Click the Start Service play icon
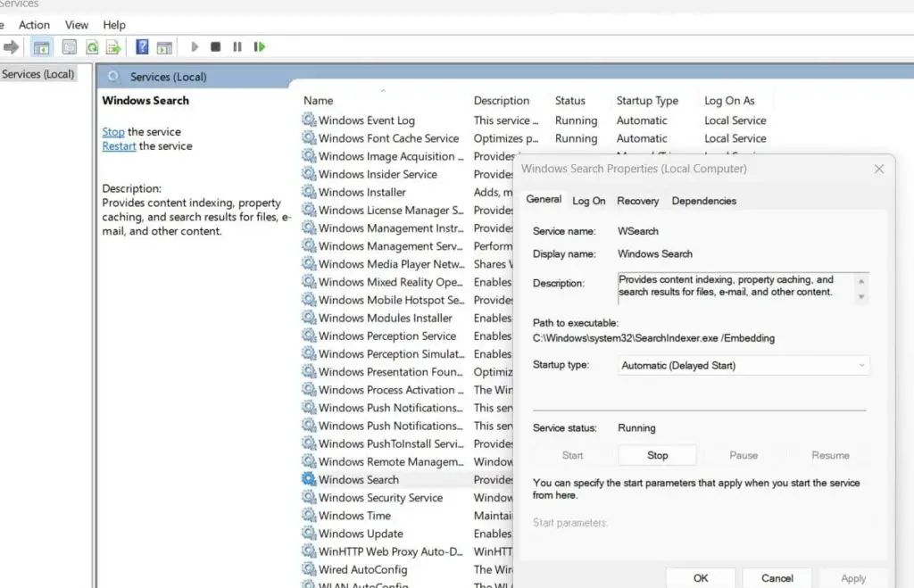Image resolution: width=914 pixels, height=588 pixels. 195,46
